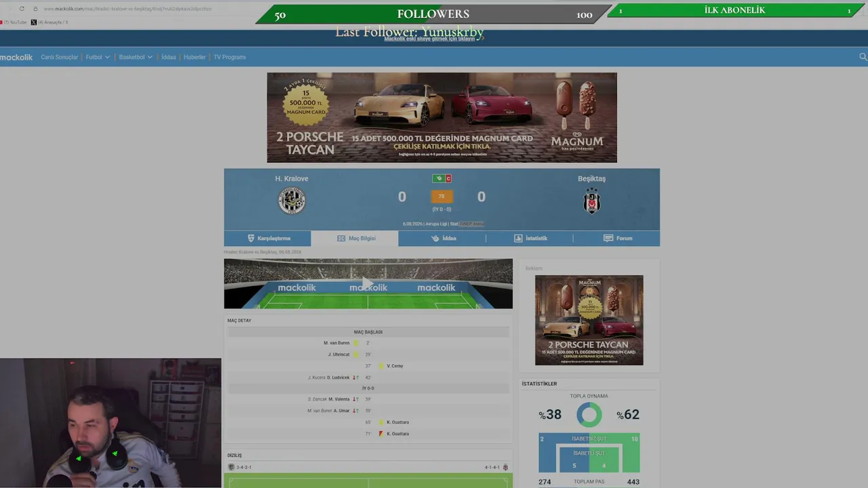The image size is (868, 488).
Task: Click the H. Kralove team name
Action: (292, 179)
